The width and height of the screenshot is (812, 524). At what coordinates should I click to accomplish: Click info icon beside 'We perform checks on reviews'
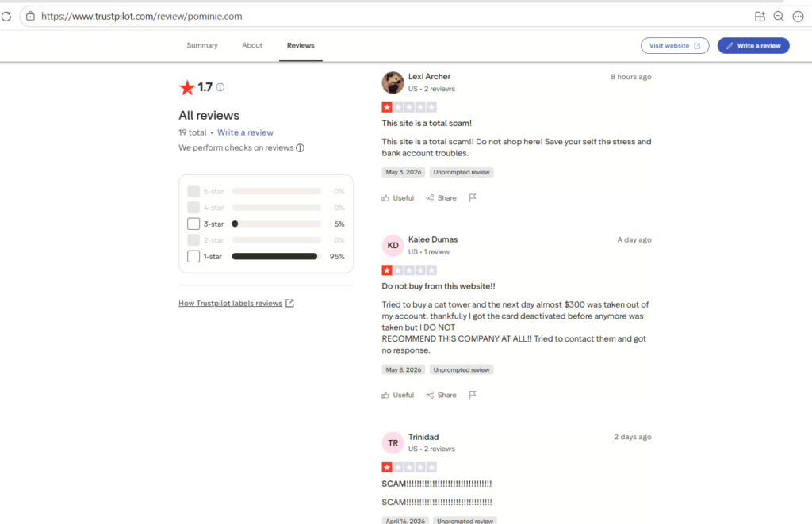(x=300, y=148)
